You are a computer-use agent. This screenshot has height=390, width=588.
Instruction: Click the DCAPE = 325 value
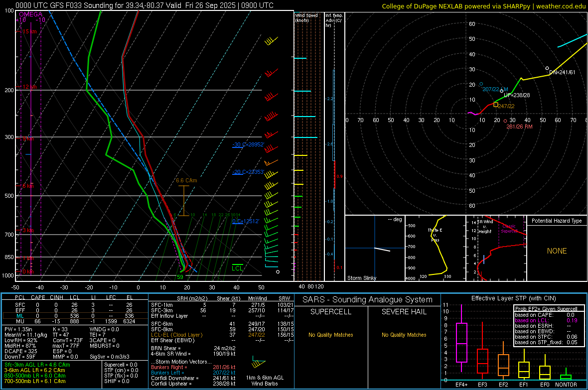(20, 351)
